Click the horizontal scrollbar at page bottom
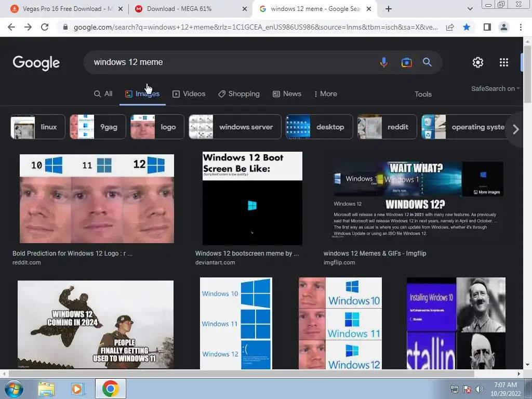This screenshot has width=532, height=399. 241,374
